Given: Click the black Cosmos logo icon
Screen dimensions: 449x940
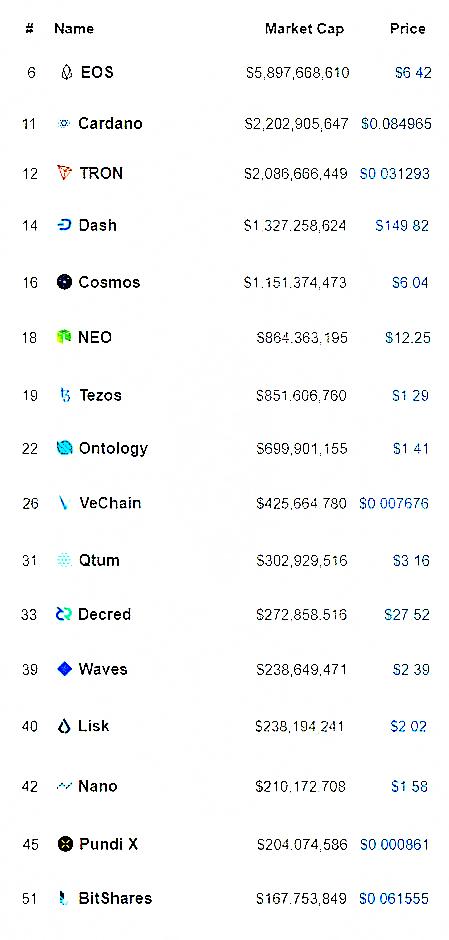Looking at the screenshot, I should [x=64, y=282].
